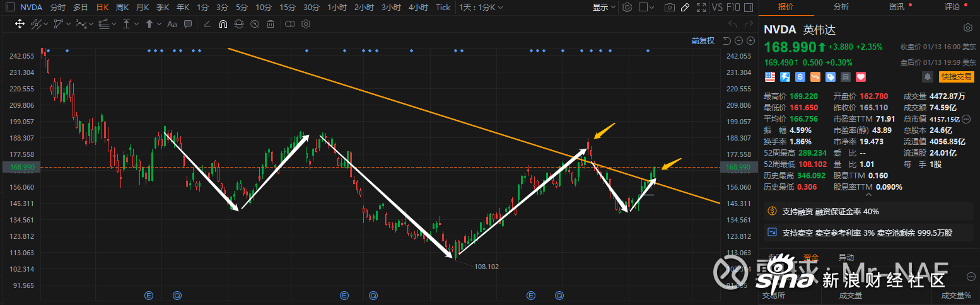This screenshot has width=980, height=305.
Task: Select the polyline shape drawing tool
Action: (59, 24)
